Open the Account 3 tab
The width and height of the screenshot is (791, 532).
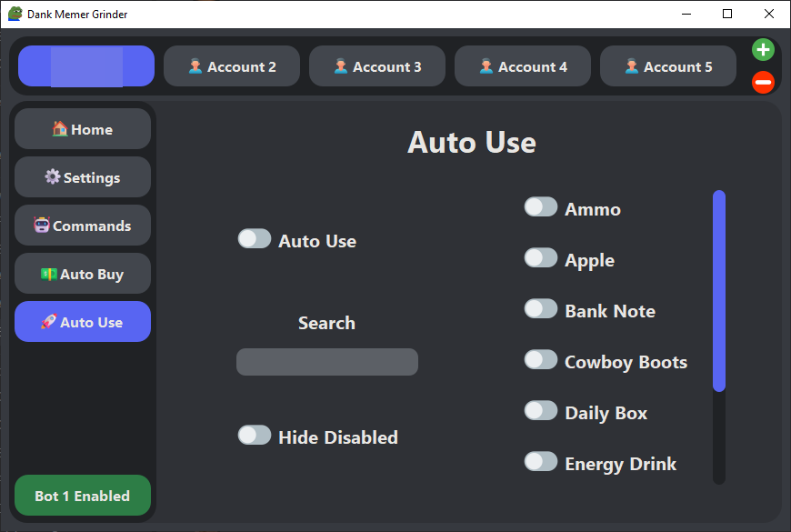coord(376,66)
